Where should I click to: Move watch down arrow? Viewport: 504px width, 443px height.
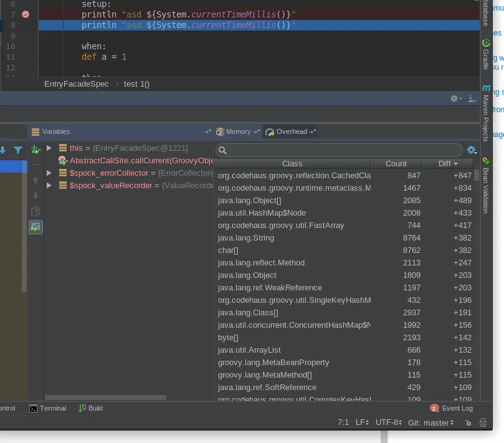pos(36,196)
